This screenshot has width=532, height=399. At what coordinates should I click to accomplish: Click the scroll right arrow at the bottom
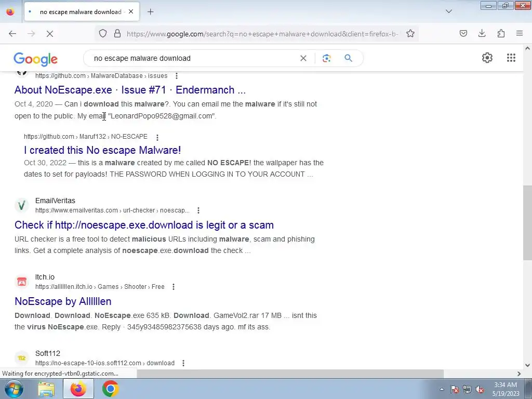pyautogui.click(x=519, y=374)
